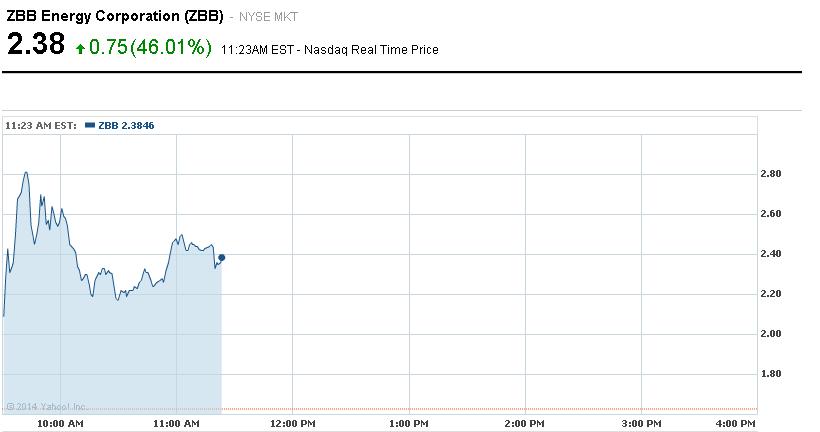Click the ZBB Energy Corporation (ZBB) title
This screenshot has width=820, height=432.
pyautogui.click(x=115, y=18)
